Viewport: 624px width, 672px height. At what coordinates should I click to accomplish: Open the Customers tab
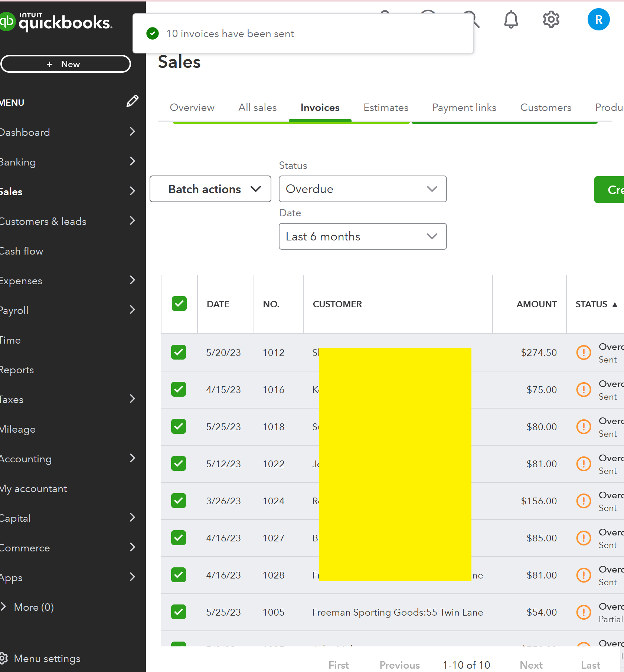pyautogui.click(x=546, y=108)
